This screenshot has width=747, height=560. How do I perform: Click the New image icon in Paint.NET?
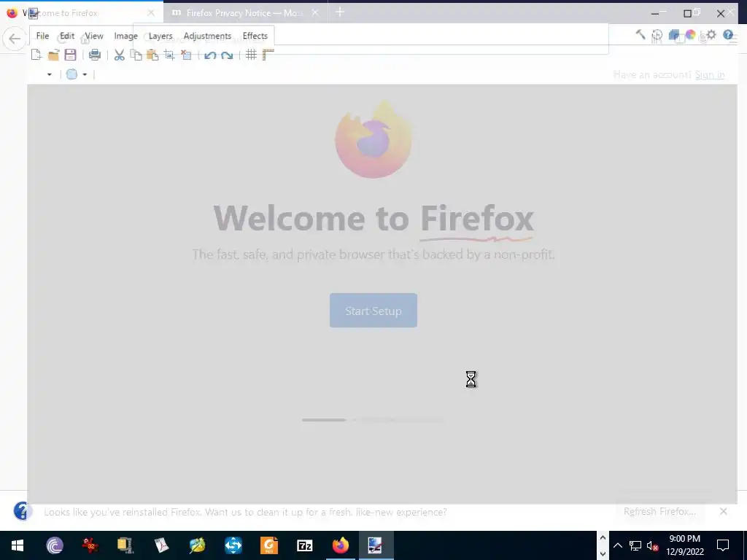pos(36,55)
